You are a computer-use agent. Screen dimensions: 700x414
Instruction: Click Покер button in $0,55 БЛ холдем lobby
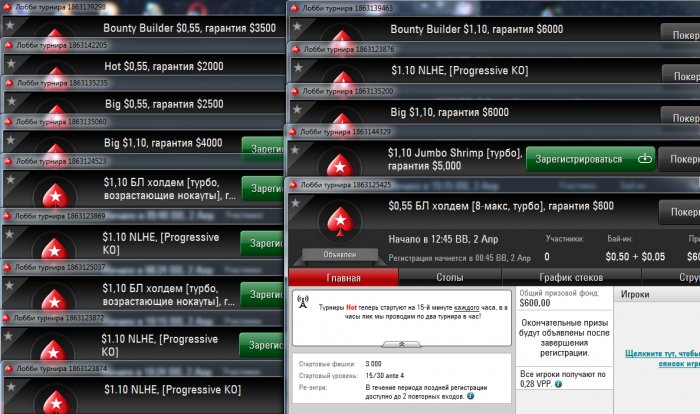pos(680,212)
